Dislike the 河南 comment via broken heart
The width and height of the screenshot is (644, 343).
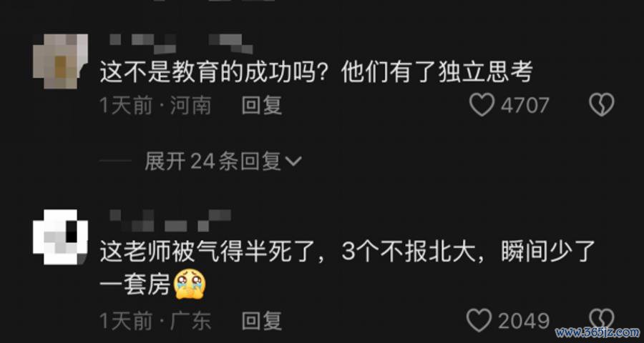click(x=602, y=105)
